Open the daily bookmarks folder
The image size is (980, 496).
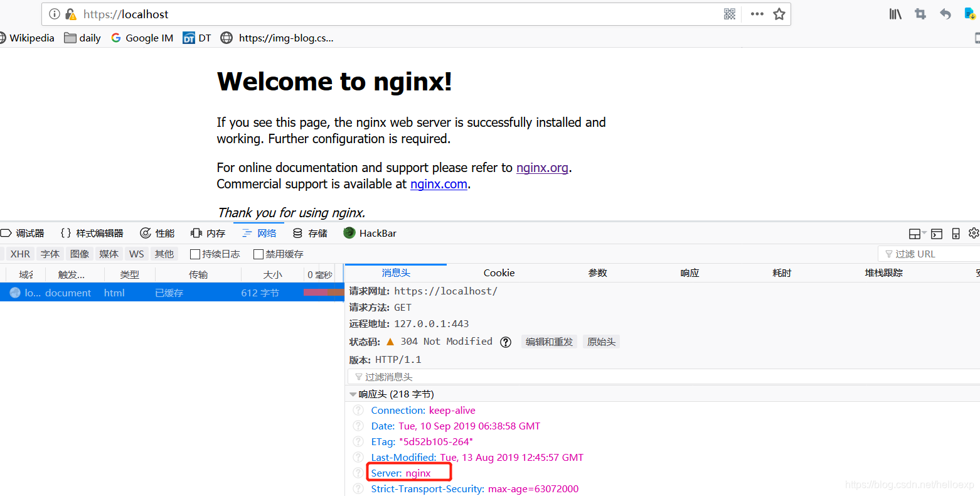82,38
